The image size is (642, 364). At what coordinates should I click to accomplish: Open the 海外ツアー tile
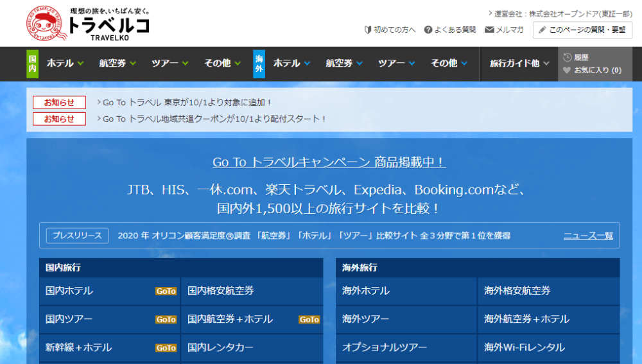[x=406, y=319]
